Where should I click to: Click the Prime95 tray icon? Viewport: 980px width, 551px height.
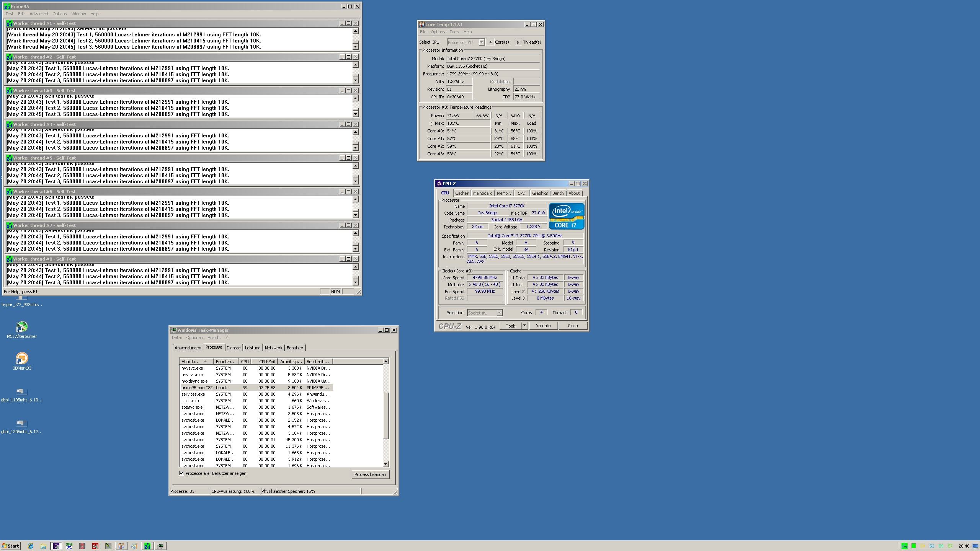(x=904, y=546)
